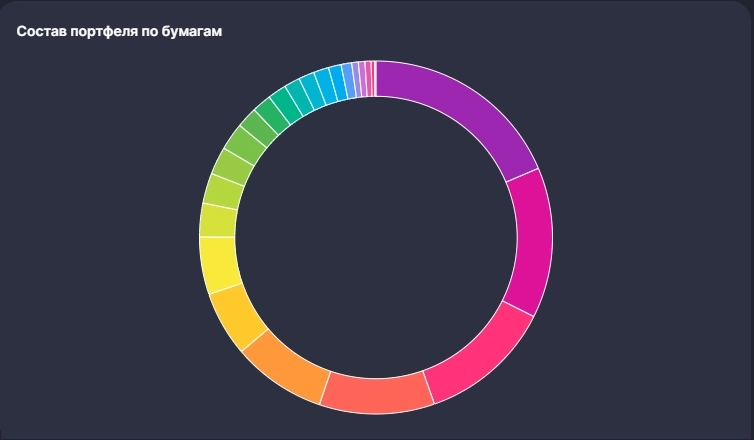Select the coral red donut segment
Screen dimensions: 754x440
tap(377, 394)
